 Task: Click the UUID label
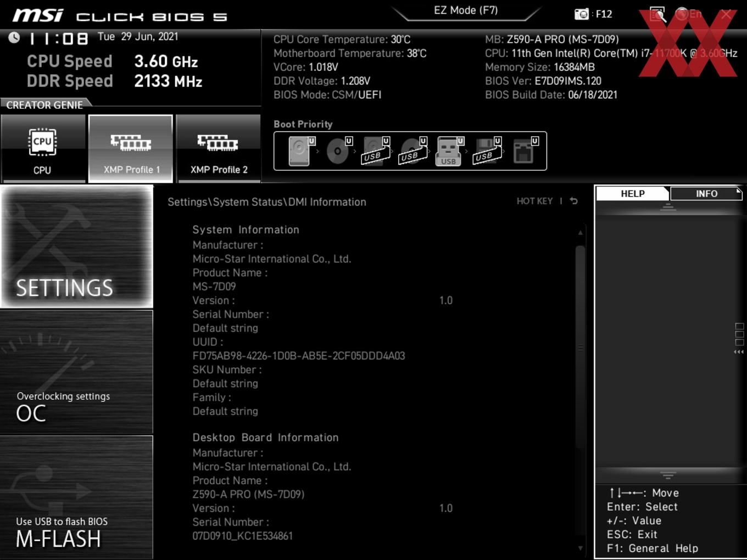point(208,341)
